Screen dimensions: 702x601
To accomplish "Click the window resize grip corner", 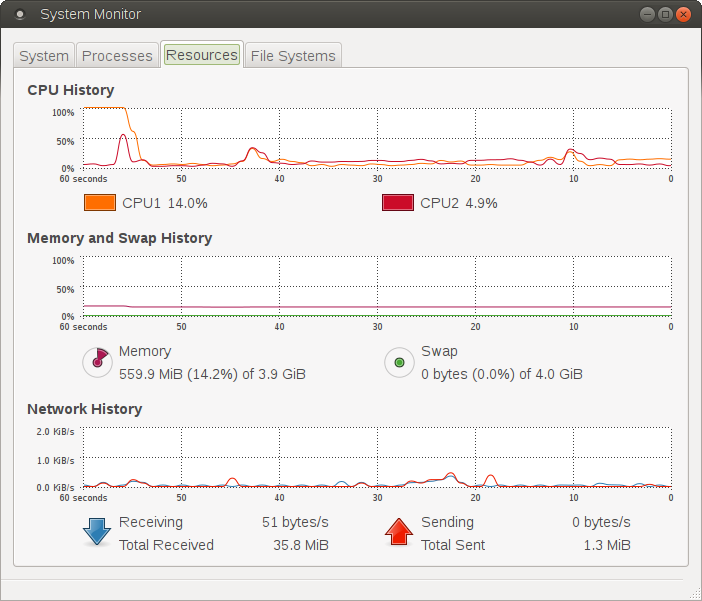I will click(695, 594).
